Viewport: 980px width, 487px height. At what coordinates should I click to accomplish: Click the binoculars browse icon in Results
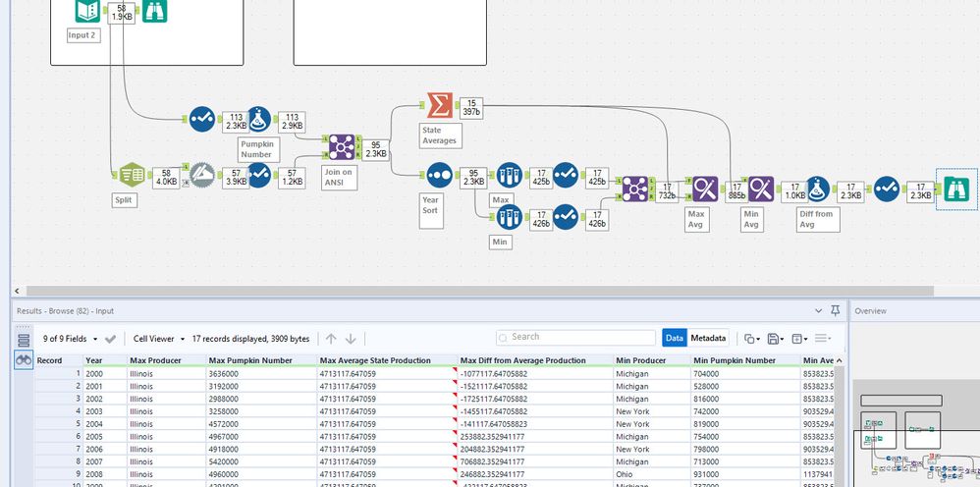24,360
